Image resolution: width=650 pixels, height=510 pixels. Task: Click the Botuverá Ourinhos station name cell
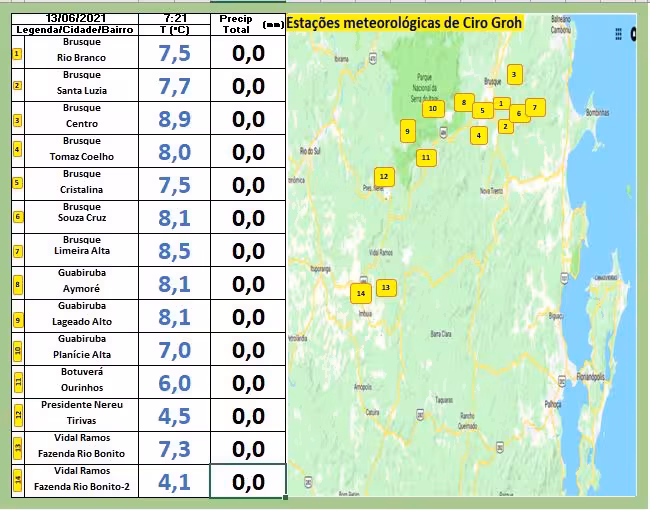pos(81,382)
